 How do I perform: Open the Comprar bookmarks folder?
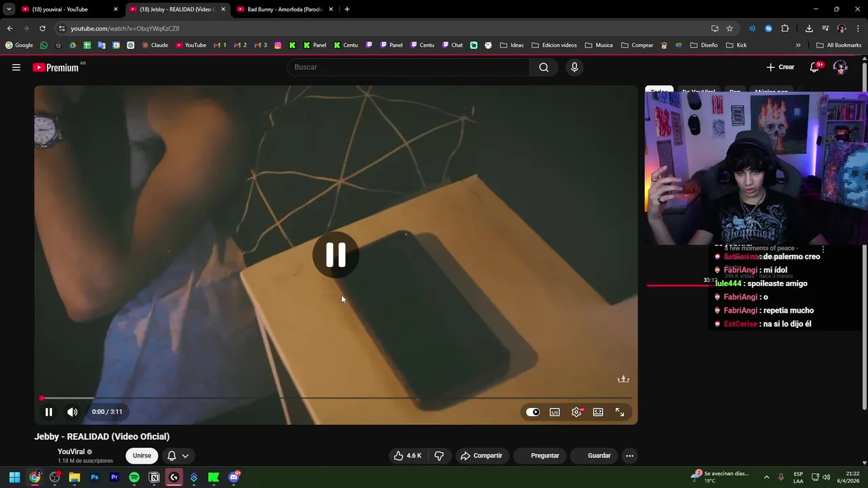coord(637,45)
